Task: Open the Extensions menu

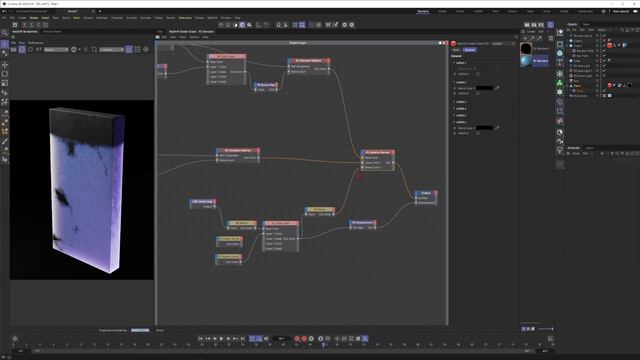Action: (185, 18)
